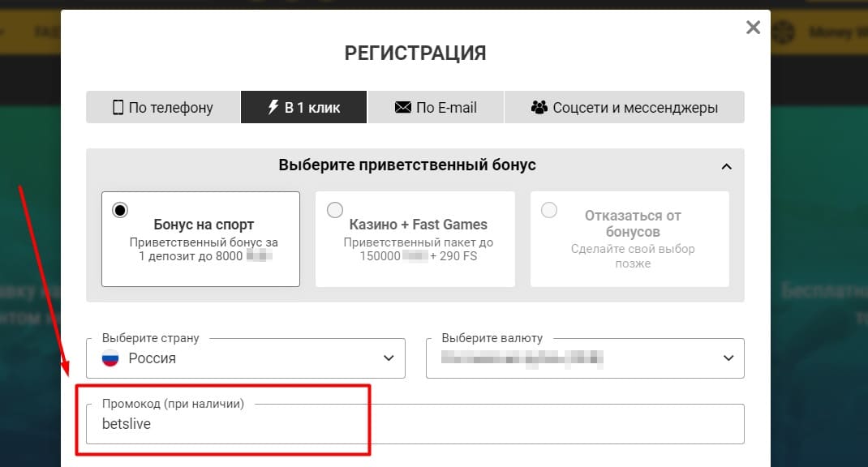Screen dimensions: 868x467
Task: Select the Казино + Fast Games bonus card
Action: (x=415, y=239)
